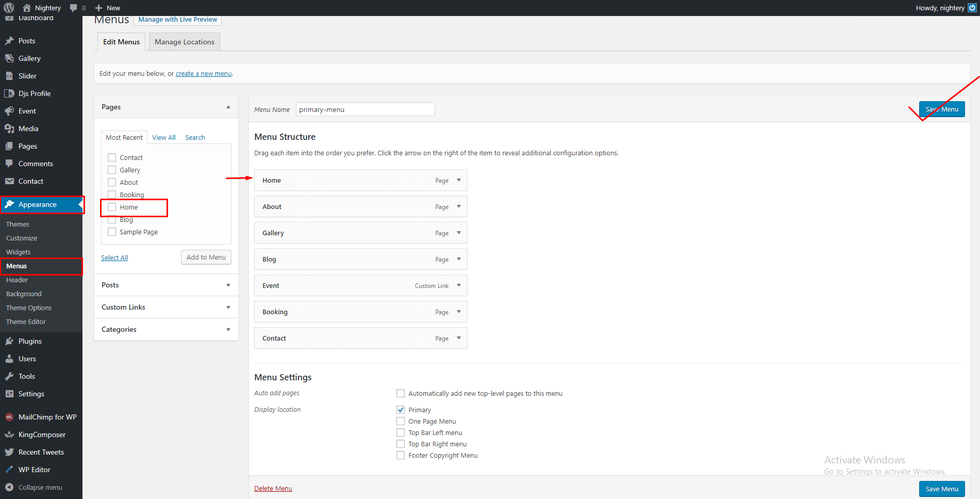The width and height of the screenshot is (980, 499).
Task: Open the View All pages tab
Action: pos(163,137)
